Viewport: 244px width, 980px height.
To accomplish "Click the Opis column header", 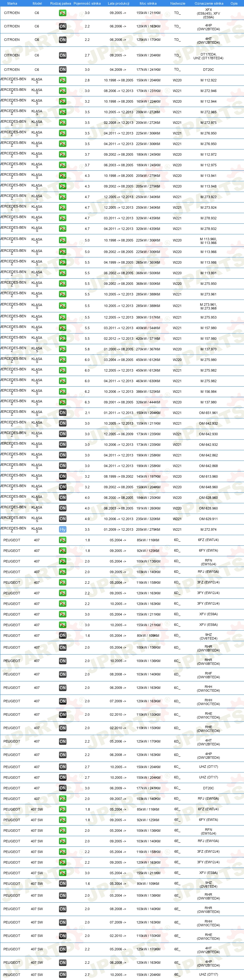I will pos(234,3).
